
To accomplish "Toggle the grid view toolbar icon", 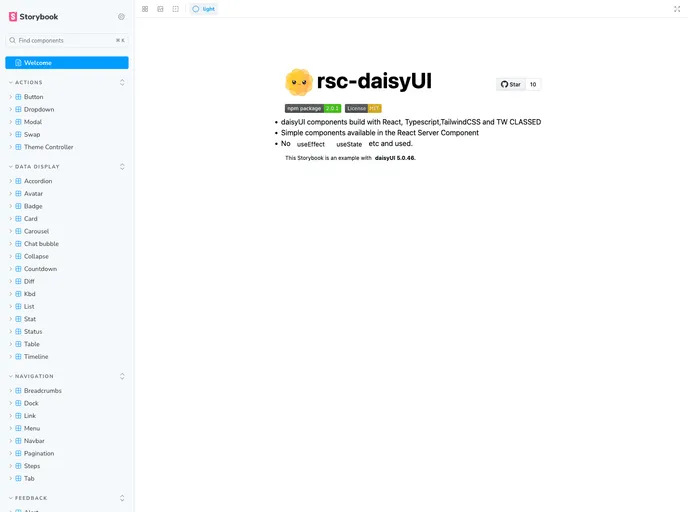I will pos(145,9).
